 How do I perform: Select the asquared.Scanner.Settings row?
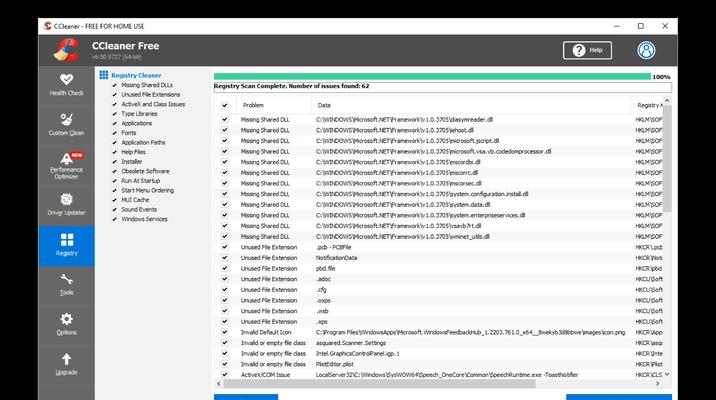click(x=438, y=343)
